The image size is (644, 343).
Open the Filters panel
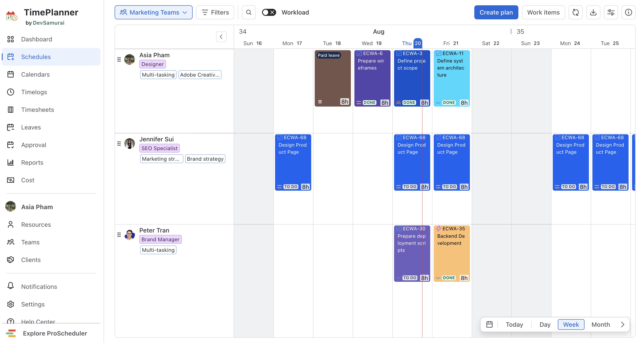coord(215,12)
